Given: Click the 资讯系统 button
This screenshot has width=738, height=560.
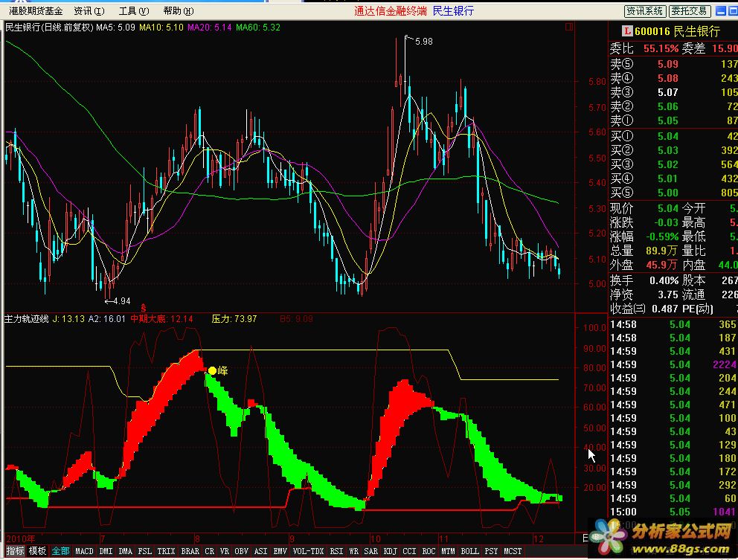Looking at the screenshot, I should point(645,11).
